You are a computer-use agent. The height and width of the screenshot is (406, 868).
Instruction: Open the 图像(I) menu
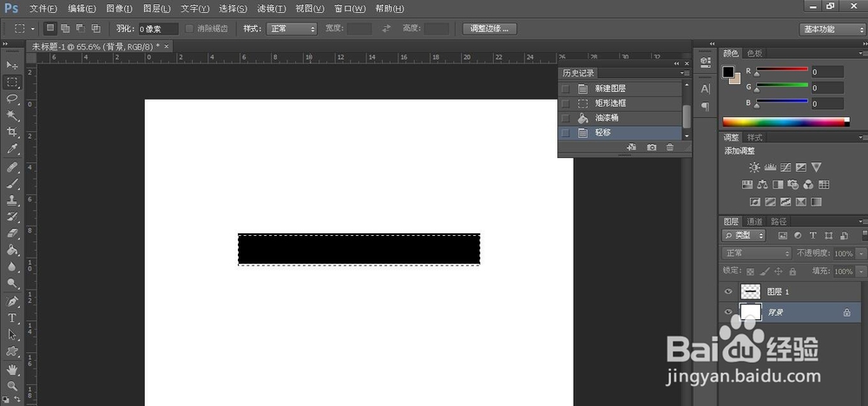coord(119,9)
